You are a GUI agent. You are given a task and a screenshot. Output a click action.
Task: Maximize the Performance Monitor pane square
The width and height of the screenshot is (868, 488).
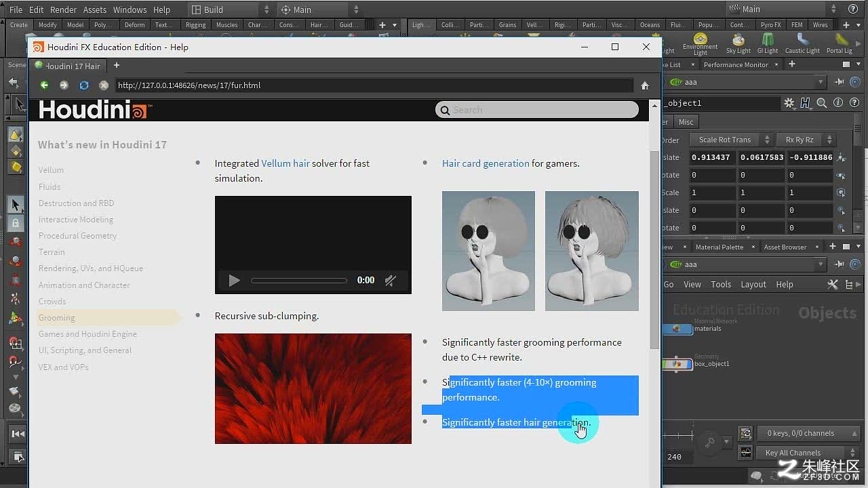[x=846, y=64]
